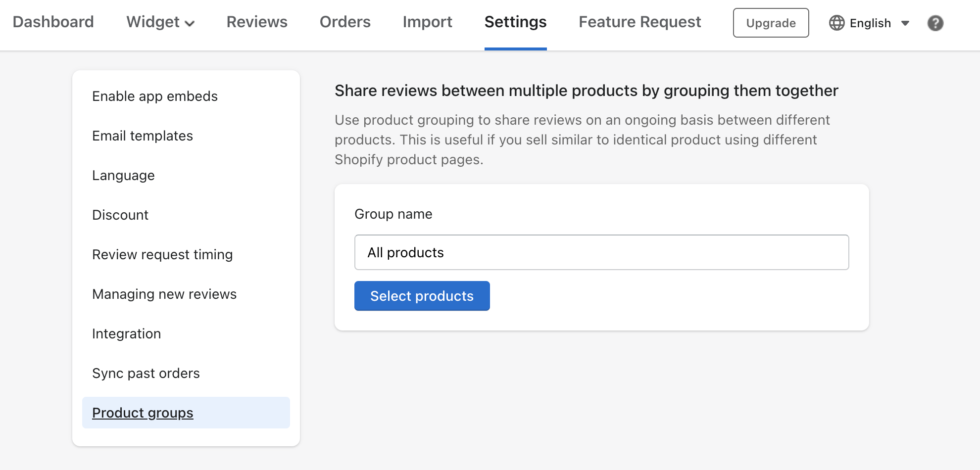
Task: Go to Integration settings
Action: 126,333
